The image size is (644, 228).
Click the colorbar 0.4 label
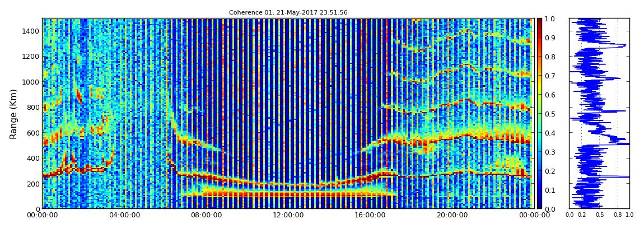551,133
